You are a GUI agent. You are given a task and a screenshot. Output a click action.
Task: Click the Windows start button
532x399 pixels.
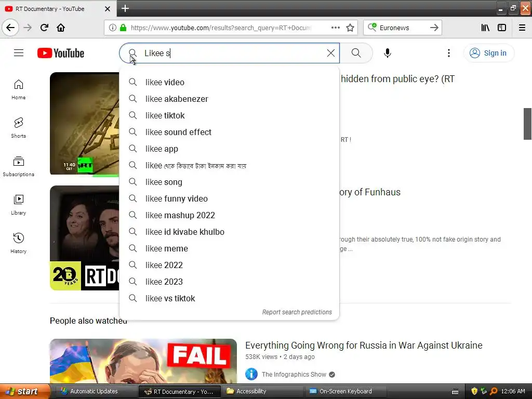click(x=25, y=391)
